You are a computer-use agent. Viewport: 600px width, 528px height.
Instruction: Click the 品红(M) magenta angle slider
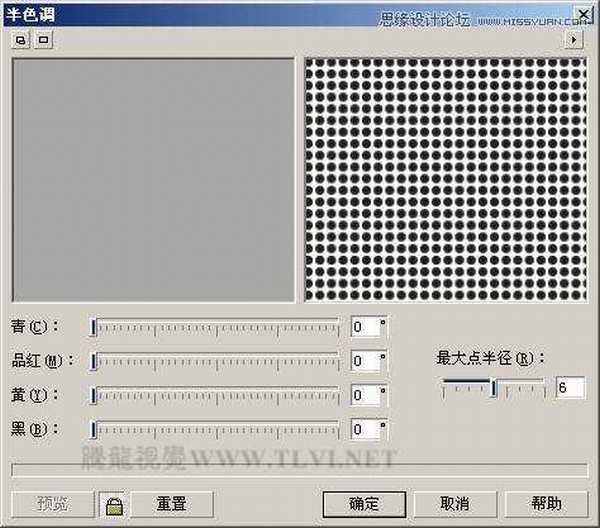tap(215, 361)
